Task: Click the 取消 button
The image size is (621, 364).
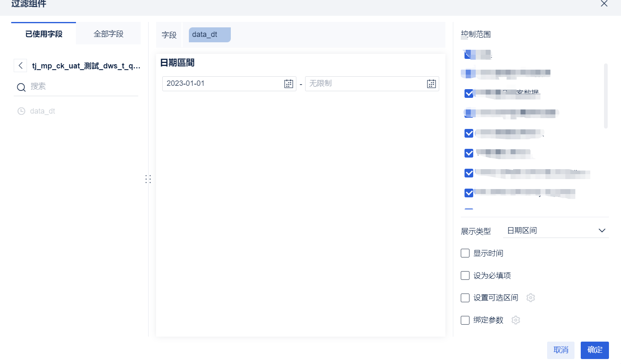Action: [x=561, y=350]
